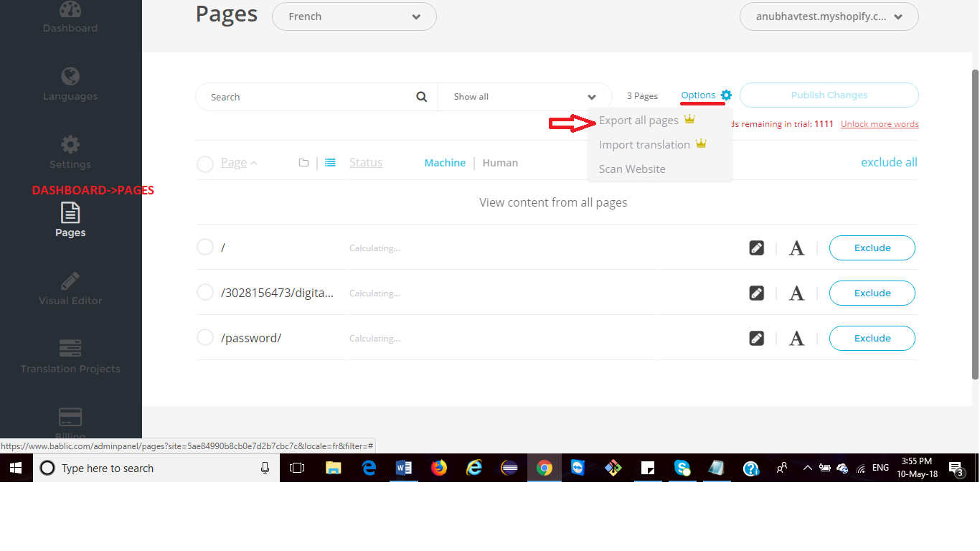Screen dimensions: 980x551
Task: Click inside the Search pages field
Action: [x=308, y=97]
